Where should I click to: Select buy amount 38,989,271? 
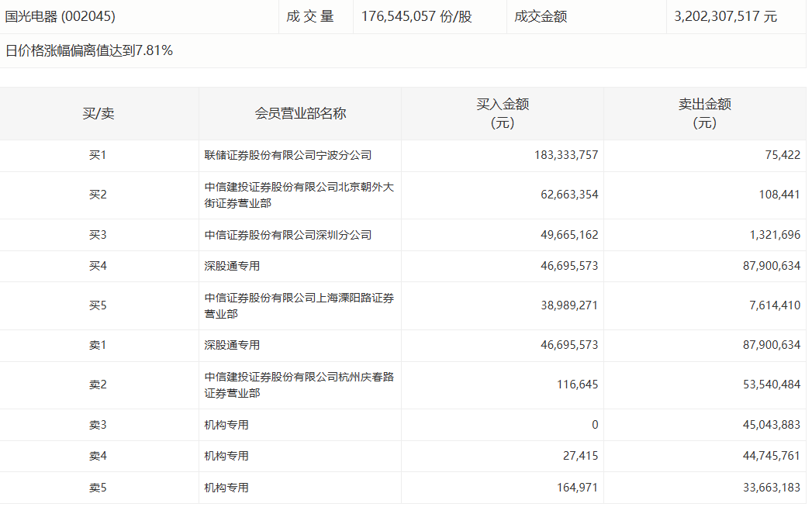(569, 305)
